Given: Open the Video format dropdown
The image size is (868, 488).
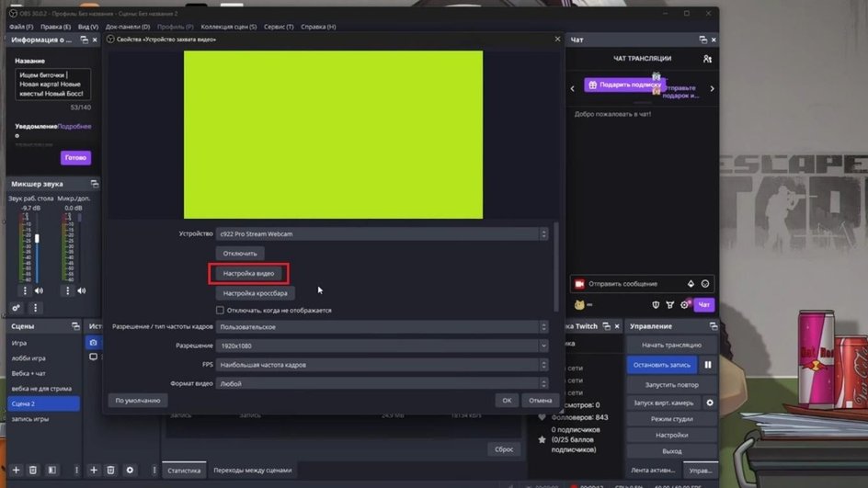Looking at the screenshot, I should 382,383.
